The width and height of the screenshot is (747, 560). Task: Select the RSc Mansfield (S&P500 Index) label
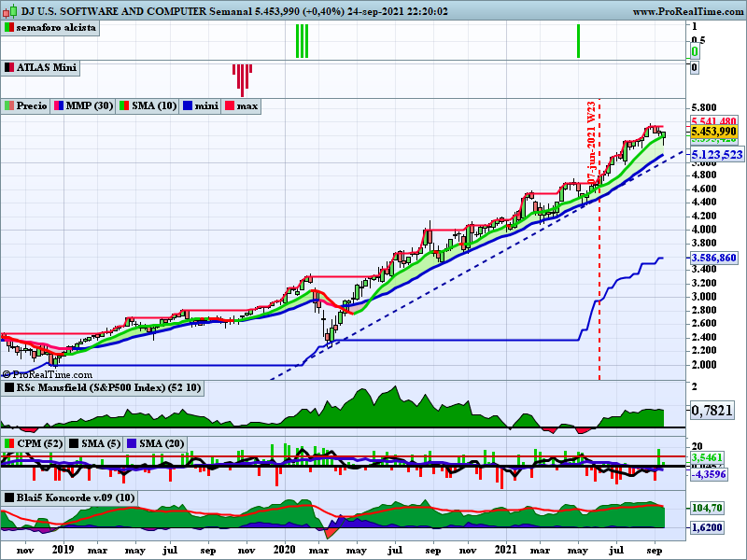pyautogui.click(x=108, y=387)
